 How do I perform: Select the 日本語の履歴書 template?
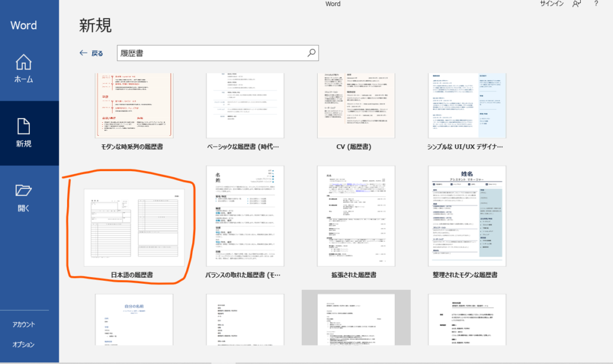coord(132,227)
